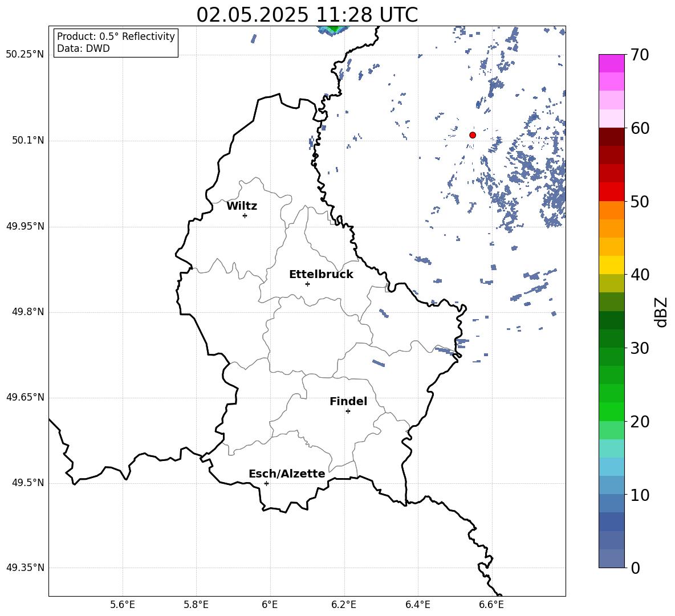Click the 20 label on the colorbar
The width and height of the screenshot is (675, 616).
point(640,421)
